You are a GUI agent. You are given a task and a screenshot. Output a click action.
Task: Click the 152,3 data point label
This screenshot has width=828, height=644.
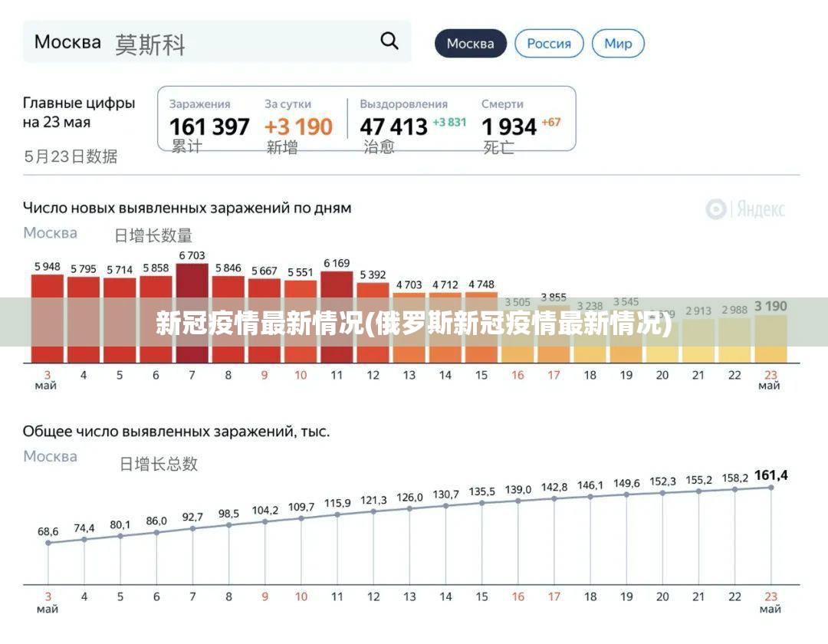(662, 481)
